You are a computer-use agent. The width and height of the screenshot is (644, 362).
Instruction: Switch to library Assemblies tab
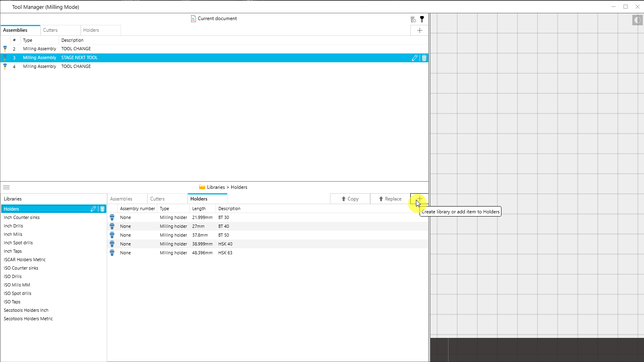point(121,199)
